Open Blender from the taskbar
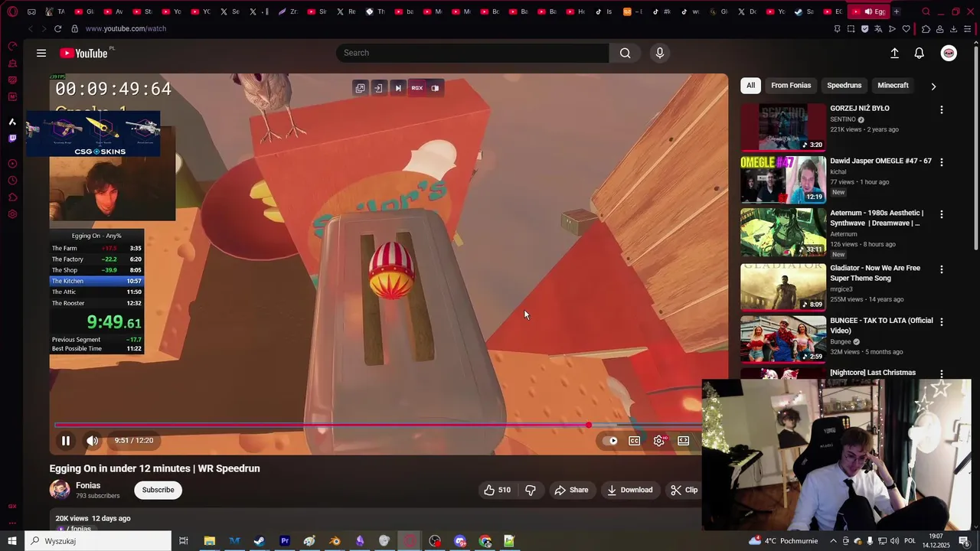 (335, 541)
